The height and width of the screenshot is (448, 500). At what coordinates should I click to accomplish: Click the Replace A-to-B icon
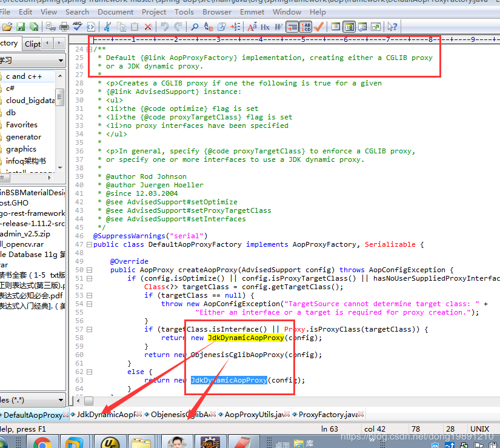208,27
